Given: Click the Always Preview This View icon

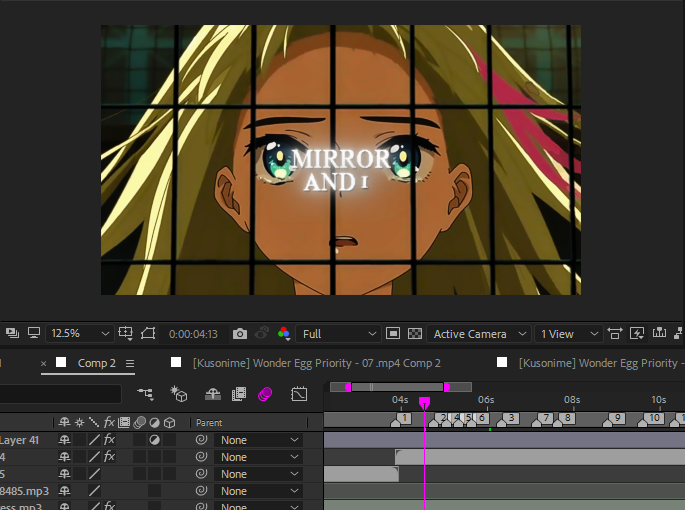Looking at the screenshot, I should point(12,333).
